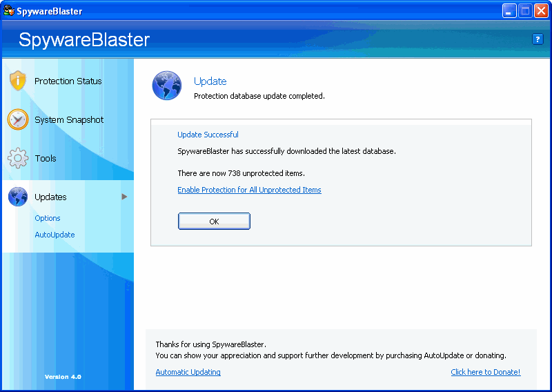
Task: Click the Protection Status shield icon
Action: [18, 81]
